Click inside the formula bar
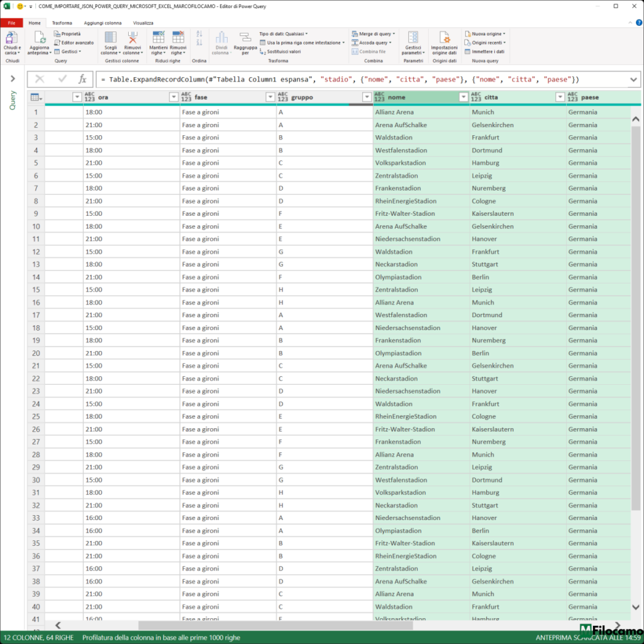 point(362,79)
